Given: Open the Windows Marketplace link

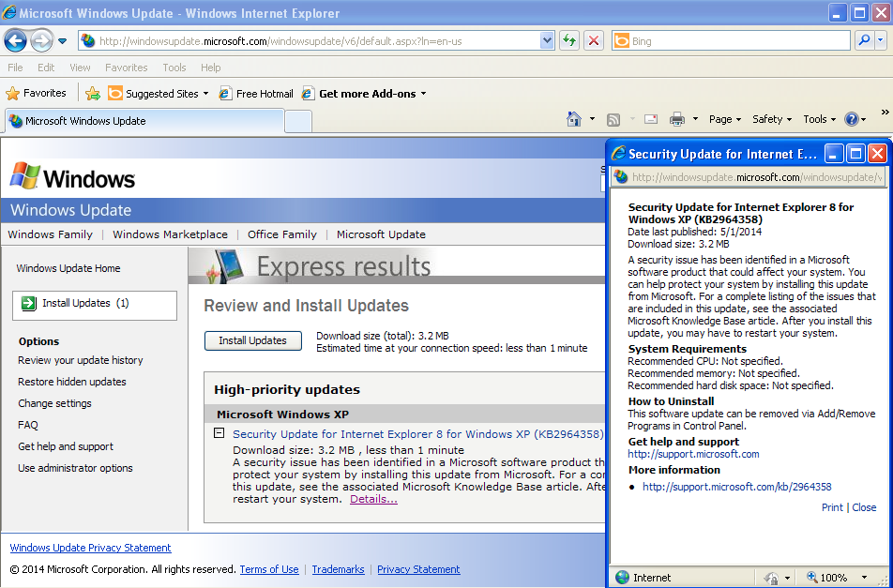Looking at the screenshot, I should [171, 234].
